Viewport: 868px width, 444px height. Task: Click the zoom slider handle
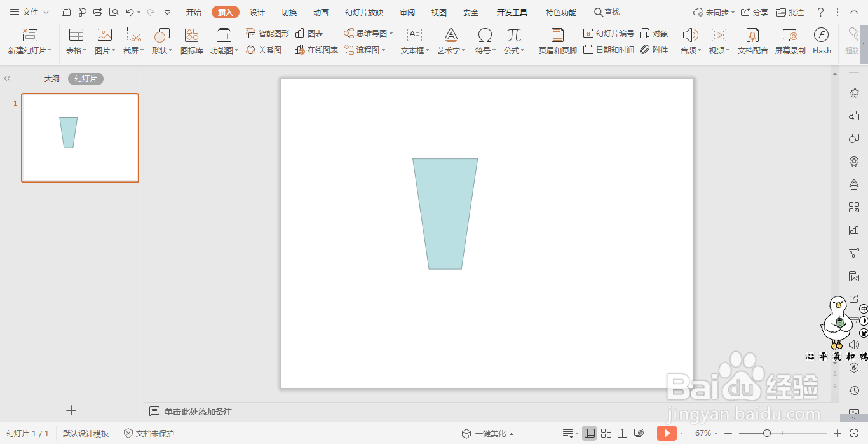pos(767,433)
